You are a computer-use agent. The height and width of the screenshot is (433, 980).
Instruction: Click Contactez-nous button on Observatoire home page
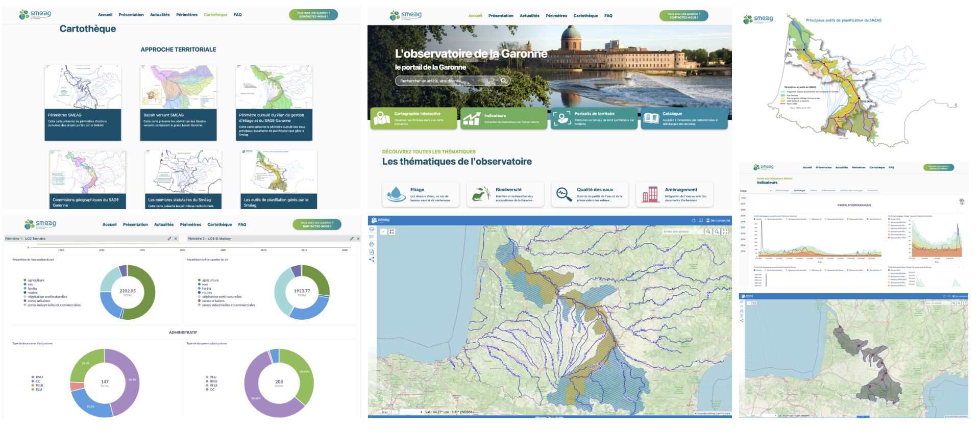point(684,16)
